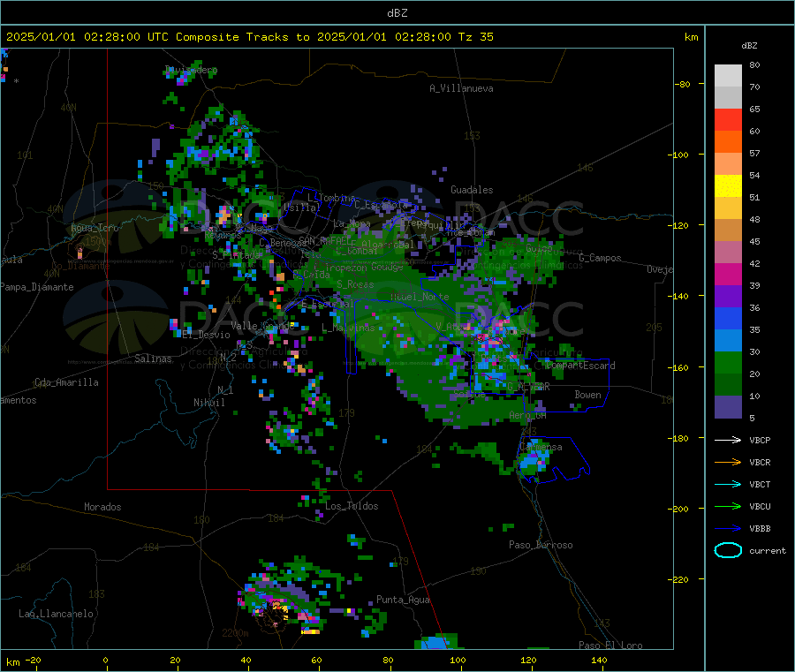Select the 51 dBZ yellow color swatch
The width and height of the screenshot is (795, 672).
[x=728, y=186]
